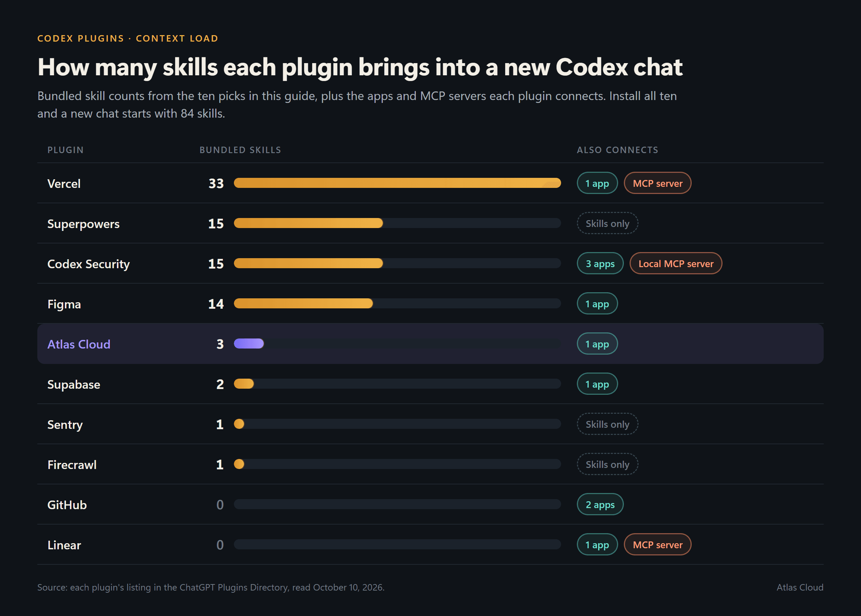Click the 1 app badge for Supabase
The height and width of the screenshot is (616, 861).
pyautogui.click(x=597, y=384)
